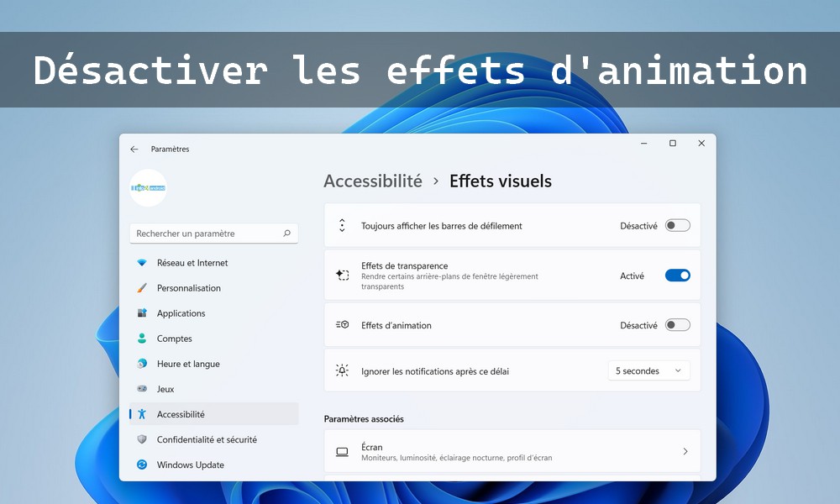
Task: Enable Toujours afficher les barres de défilement toggle
Action: (x=678, y=225)
